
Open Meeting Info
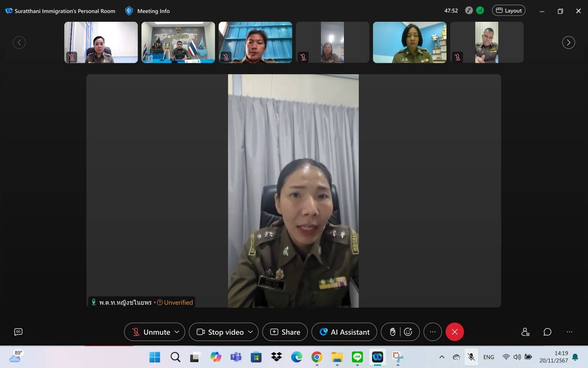[x=148, y=11]
